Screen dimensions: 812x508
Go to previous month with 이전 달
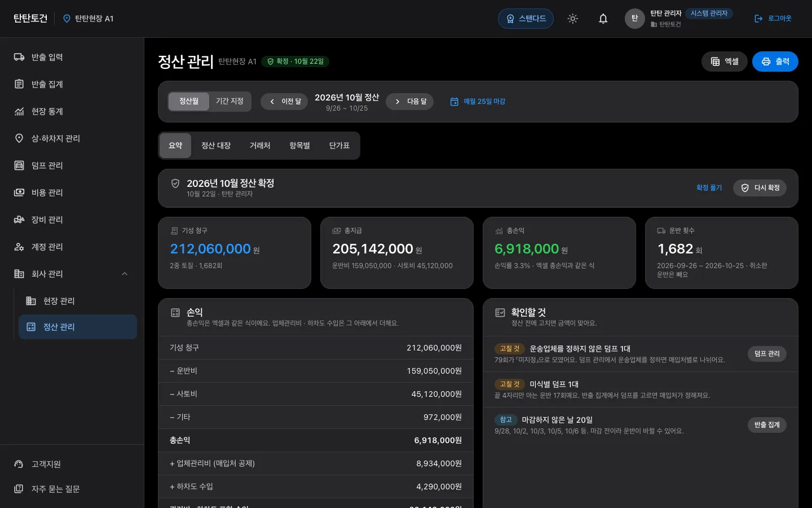[x=284, y=102]
